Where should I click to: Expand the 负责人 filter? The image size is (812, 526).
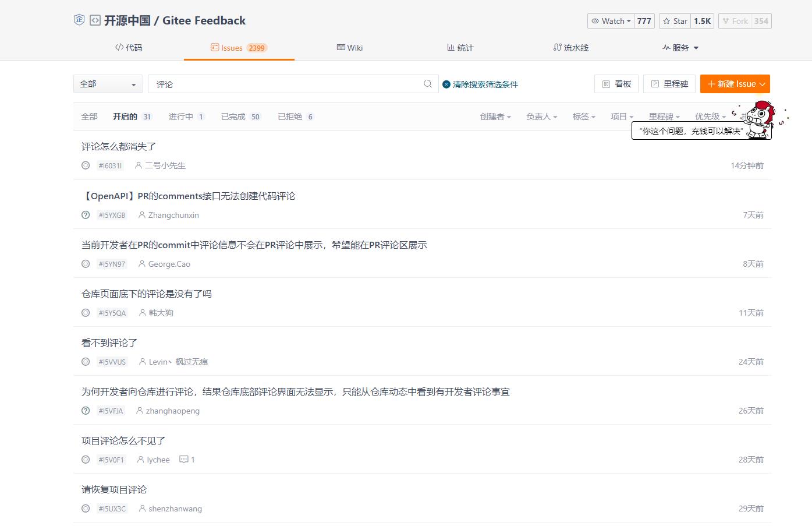coord(541,117)
